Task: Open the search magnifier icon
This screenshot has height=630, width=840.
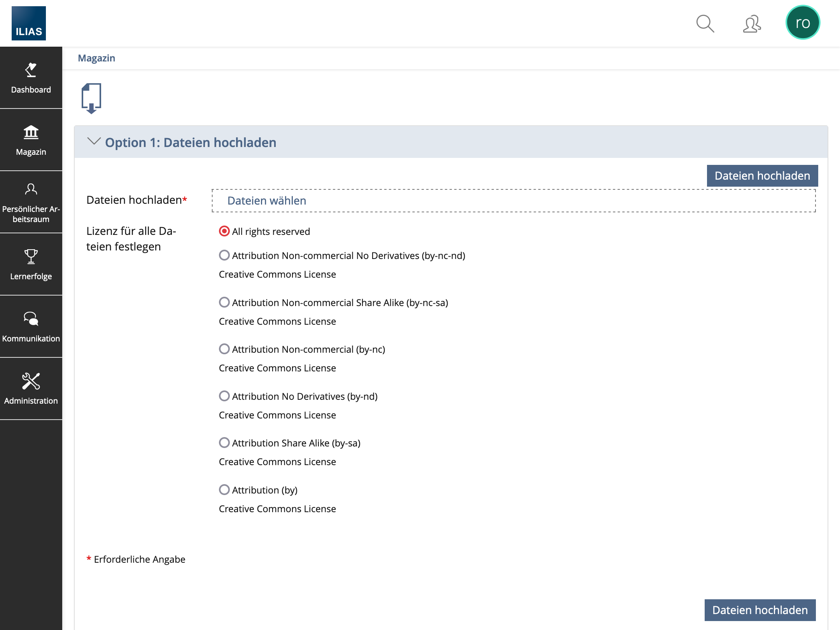Action: pos(705,24)
